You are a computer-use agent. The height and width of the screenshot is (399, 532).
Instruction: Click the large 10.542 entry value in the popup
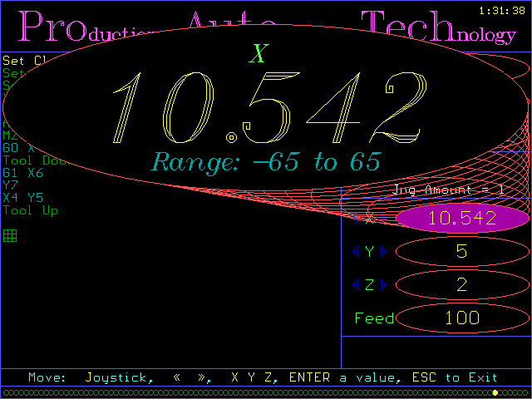pyautogui.click(x=269, y=108)
